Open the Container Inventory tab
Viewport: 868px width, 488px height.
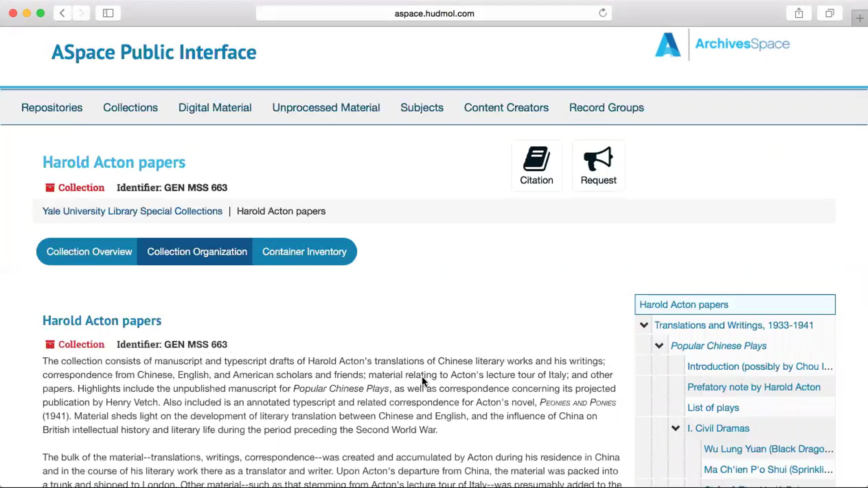pos(305,252)
